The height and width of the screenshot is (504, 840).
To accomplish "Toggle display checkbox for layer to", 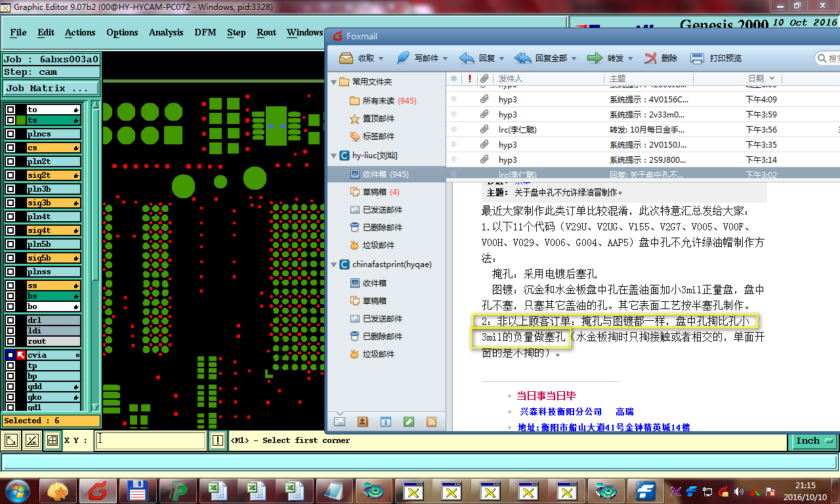I will point(10,110).
